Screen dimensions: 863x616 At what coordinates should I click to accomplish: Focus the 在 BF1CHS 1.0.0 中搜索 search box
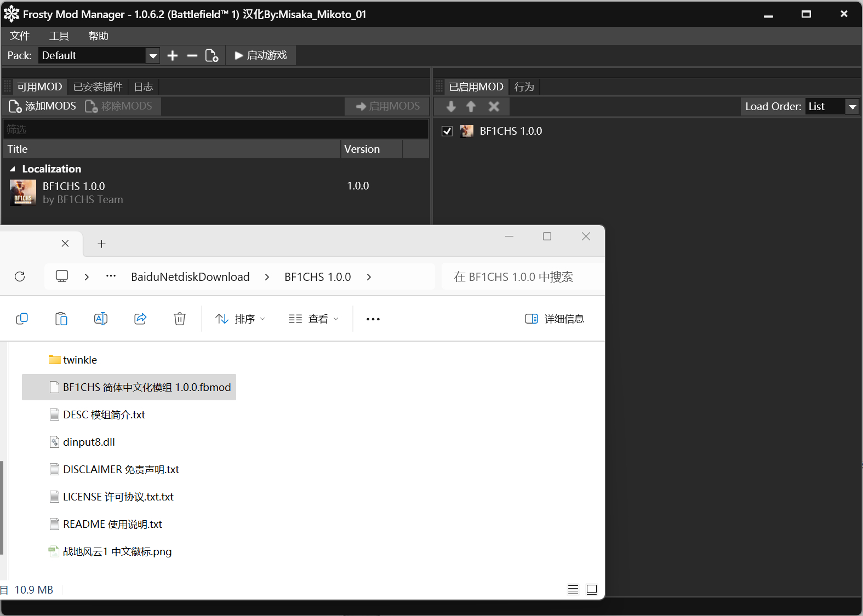[523, 277]
